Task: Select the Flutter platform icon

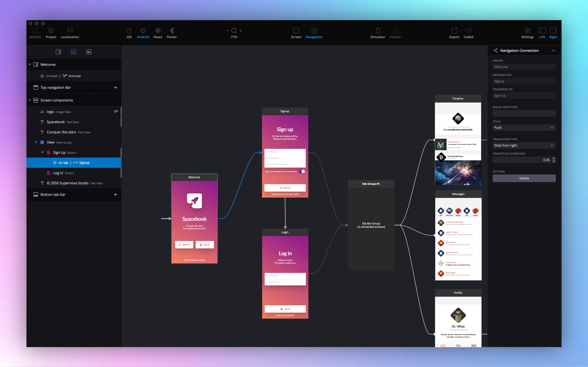Action: pyautogui.click(x=172, y=31)
